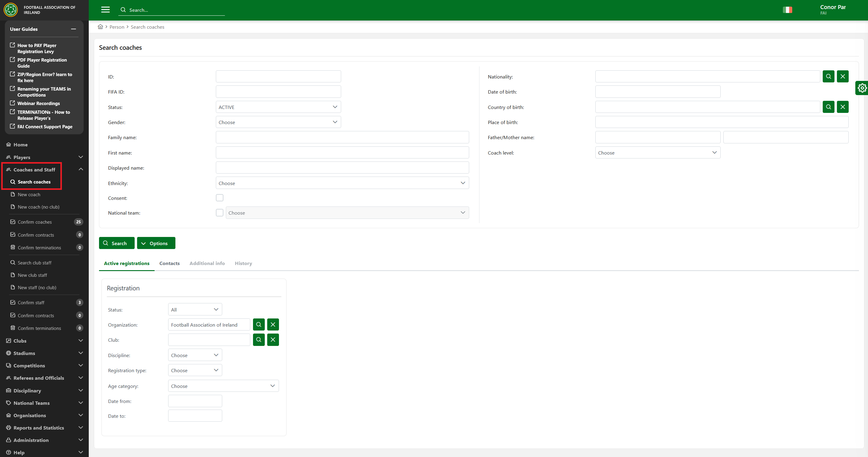The height and width of the screenshot is (457, 868).
Task: Open FAI Connect Support Page link
Action: (x=45, y=127)
